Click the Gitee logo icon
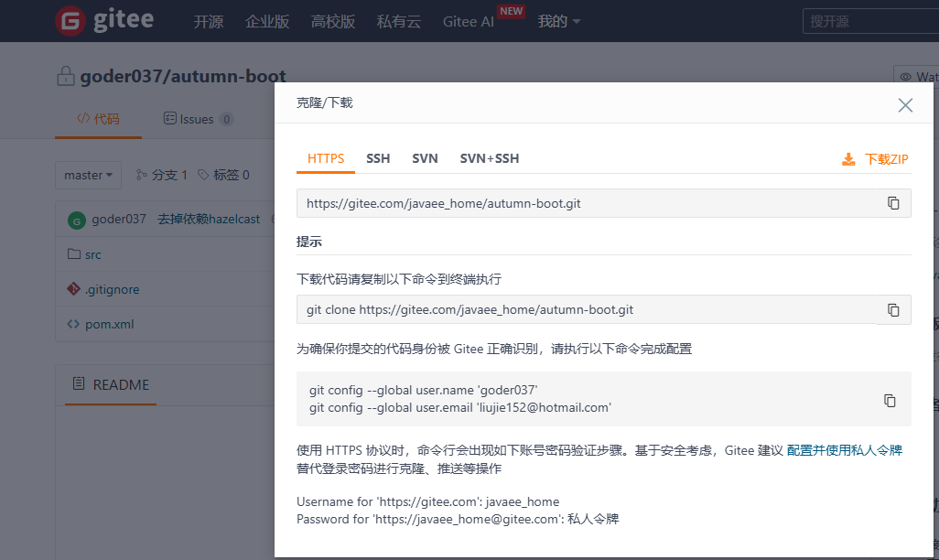 [x=70, y=21]
